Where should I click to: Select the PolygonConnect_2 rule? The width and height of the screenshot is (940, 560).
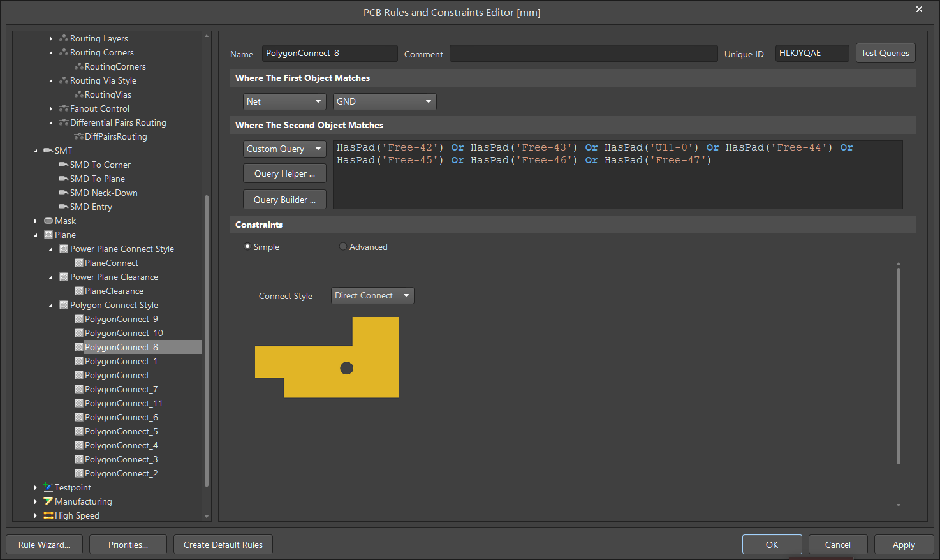click(x=121, y=473)
